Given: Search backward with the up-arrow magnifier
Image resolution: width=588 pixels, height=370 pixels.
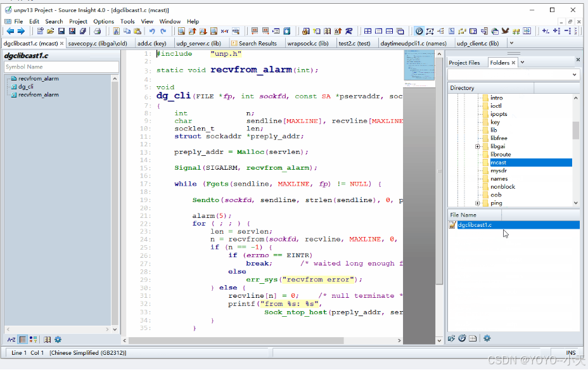Looking at the screenshot, I should (193, 31).
